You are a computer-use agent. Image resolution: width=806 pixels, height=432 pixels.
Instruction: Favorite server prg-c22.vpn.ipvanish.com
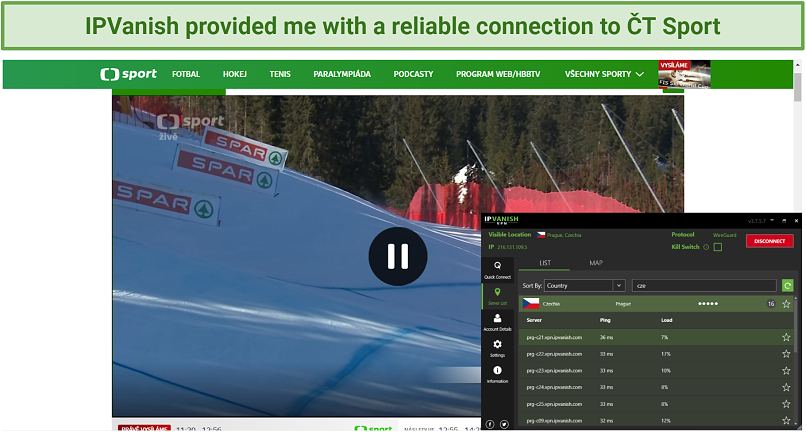coord(786,354)
